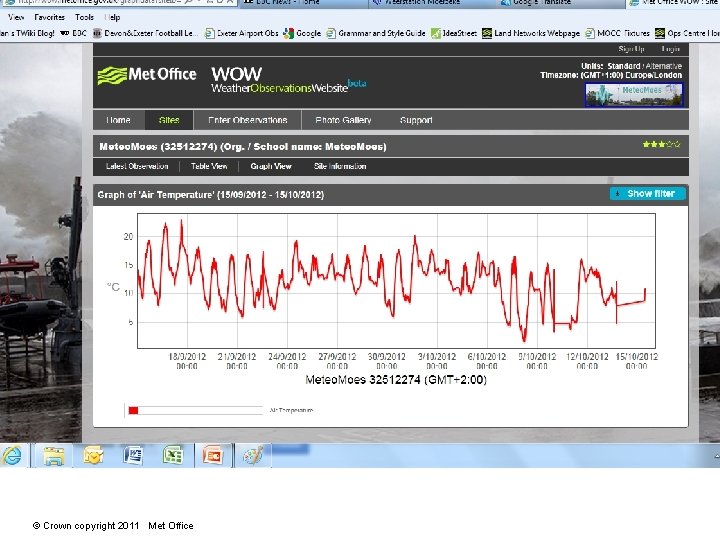Select the Sites navigation tab
The width and height of the screenshot is (720, 540).
(x=169, y=120)
